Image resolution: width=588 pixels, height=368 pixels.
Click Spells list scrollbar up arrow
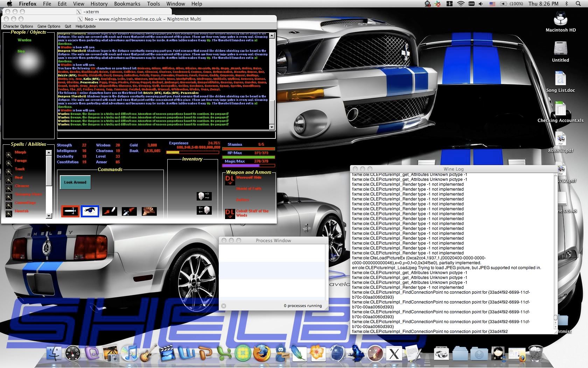(x=49, y=153)
